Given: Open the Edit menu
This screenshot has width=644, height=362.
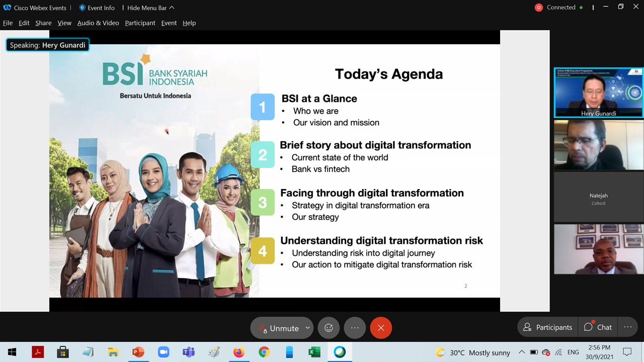Looking at the screenshot, I should (24, 23).
